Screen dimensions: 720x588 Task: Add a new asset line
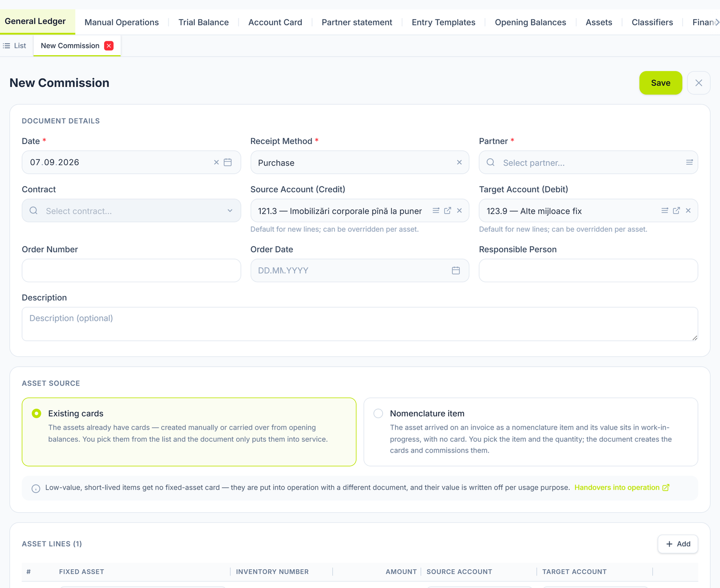[678, 544]
